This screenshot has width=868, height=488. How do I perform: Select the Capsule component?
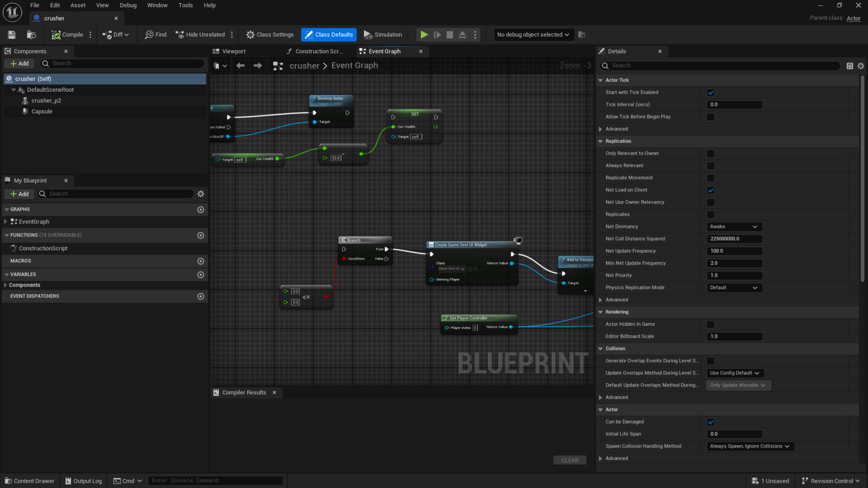pyautogui.click(x=42, y=112)
